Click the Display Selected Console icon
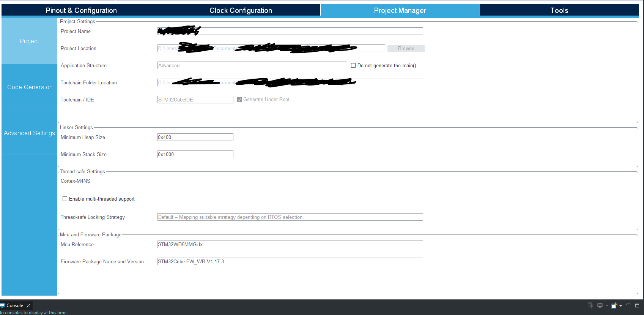The height and width of the screenshot is (315, 644). (600, 306)
